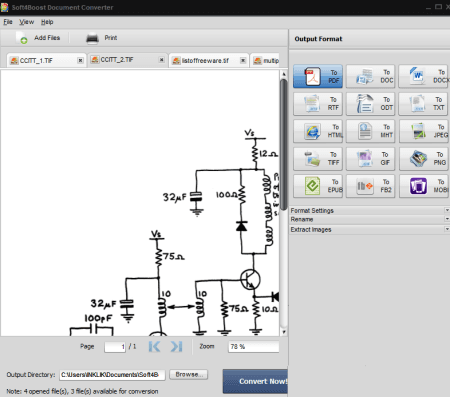Select the To PNG output format
The height and width of the screenshot is (397, 450).
(424, 159)
